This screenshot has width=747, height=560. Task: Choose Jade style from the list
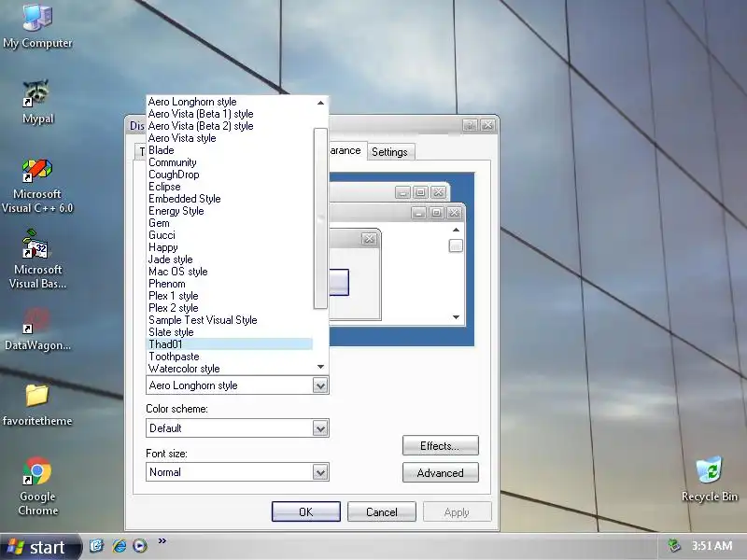(x=229, y=259)
